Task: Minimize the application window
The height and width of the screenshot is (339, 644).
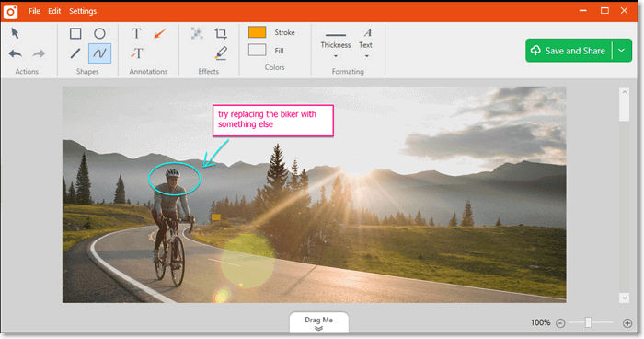Action: coord(582,11)
